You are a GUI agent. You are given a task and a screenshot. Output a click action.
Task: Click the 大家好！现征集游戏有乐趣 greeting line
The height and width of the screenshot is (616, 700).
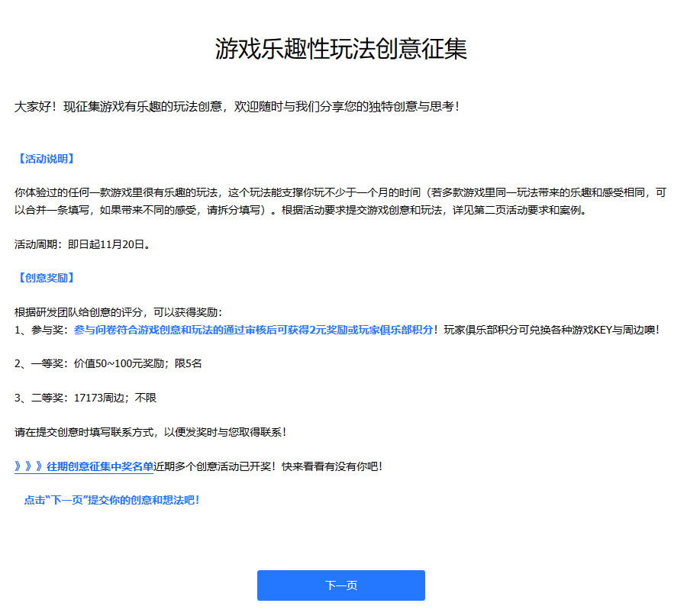coord(237,107)
